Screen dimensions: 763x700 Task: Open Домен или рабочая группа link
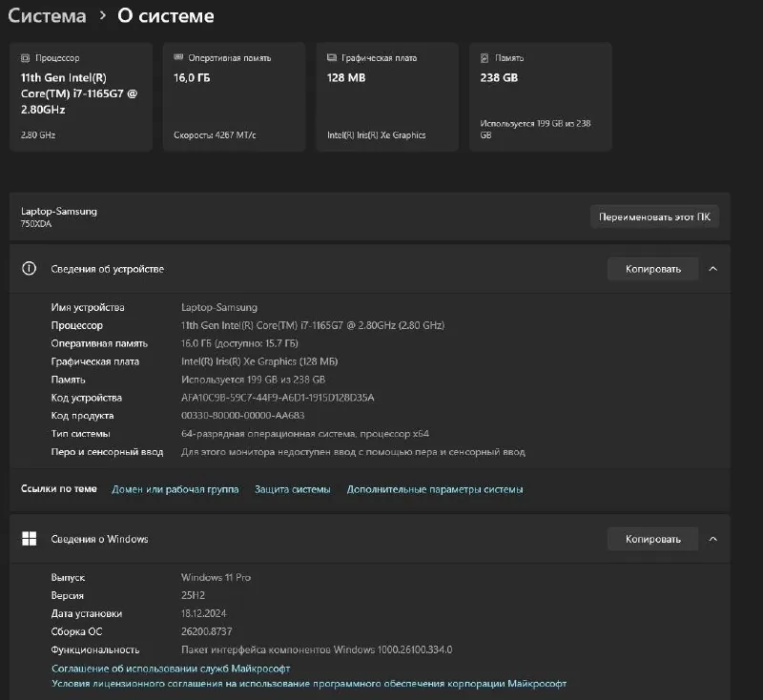[x=175, y=489]
